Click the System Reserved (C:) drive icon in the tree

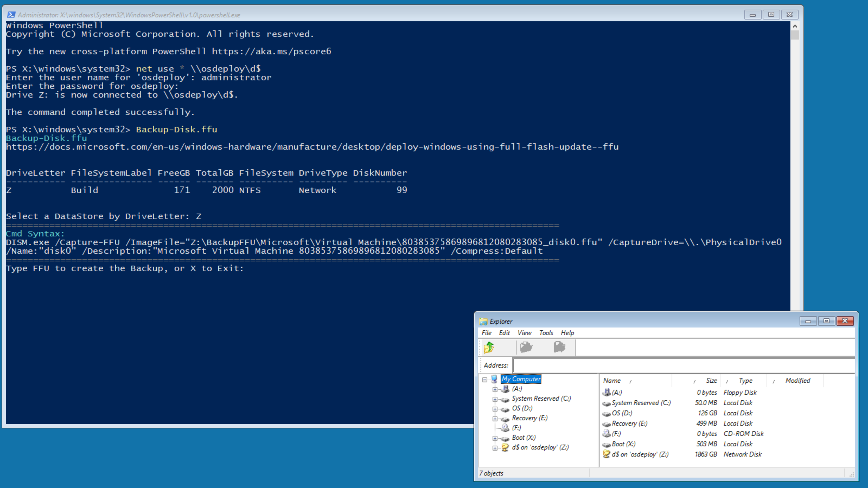point(505,399)
